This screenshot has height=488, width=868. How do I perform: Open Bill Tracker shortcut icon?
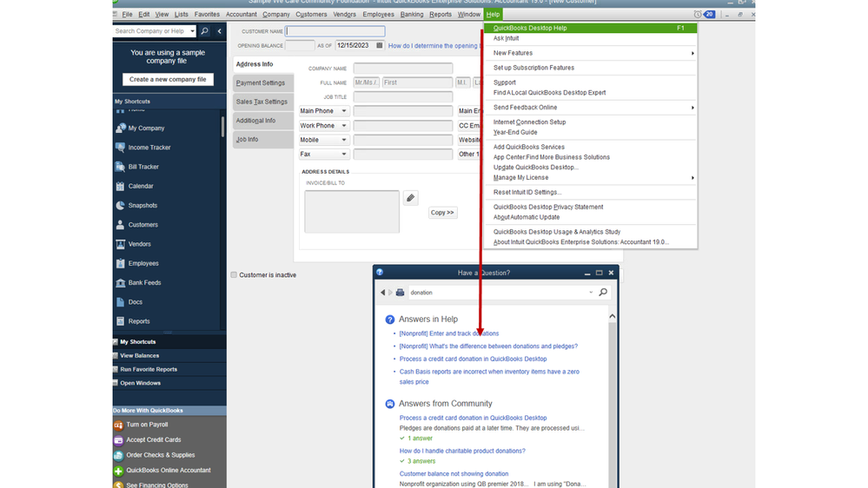(x=120, y=167)
